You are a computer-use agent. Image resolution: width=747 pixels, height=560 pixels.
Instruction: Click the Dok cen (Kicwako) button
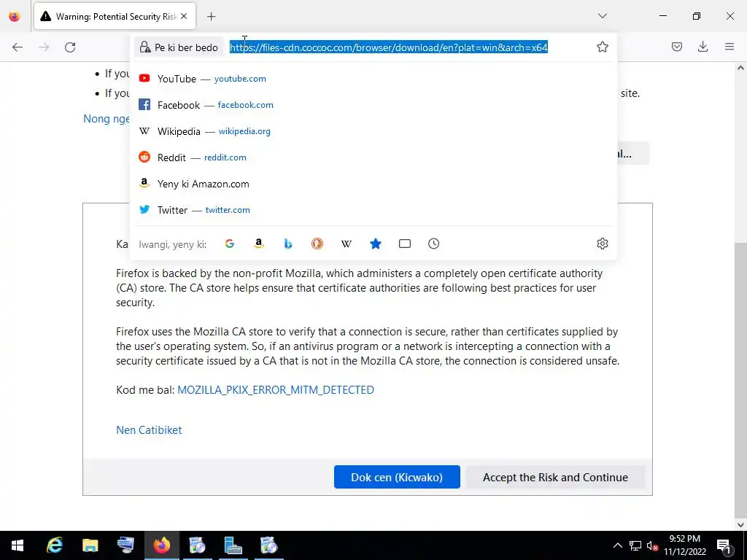pyautogui.click(x=397, y=477)
